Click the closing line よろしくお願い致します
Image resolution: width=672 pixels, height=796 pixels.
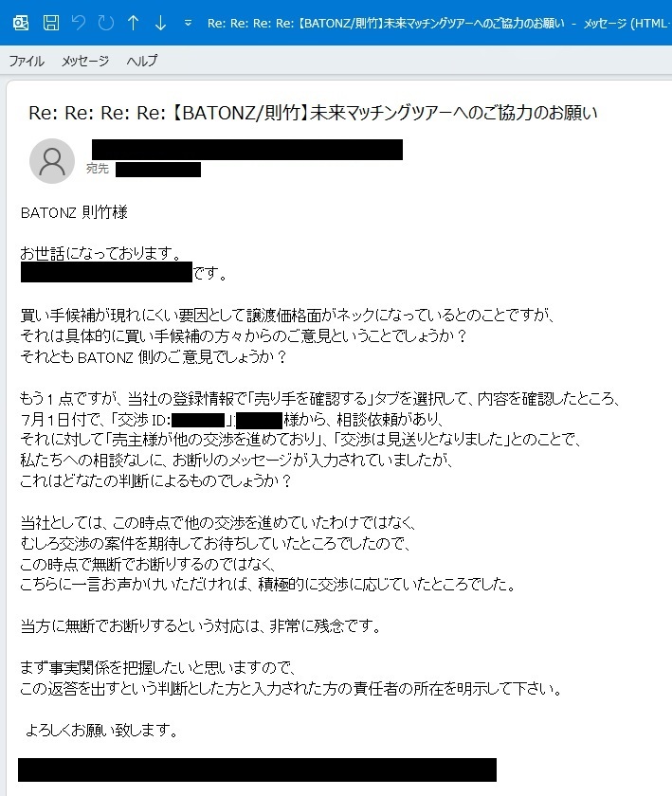pyautogui.click(x=101, y=730)
